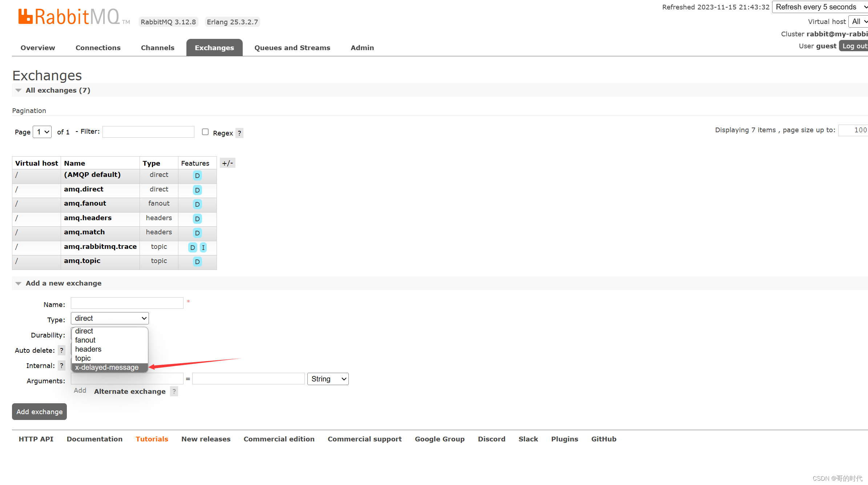Click the exchange Name input field
The height and width of the screenshot is (485, 868).
(127, 303)
